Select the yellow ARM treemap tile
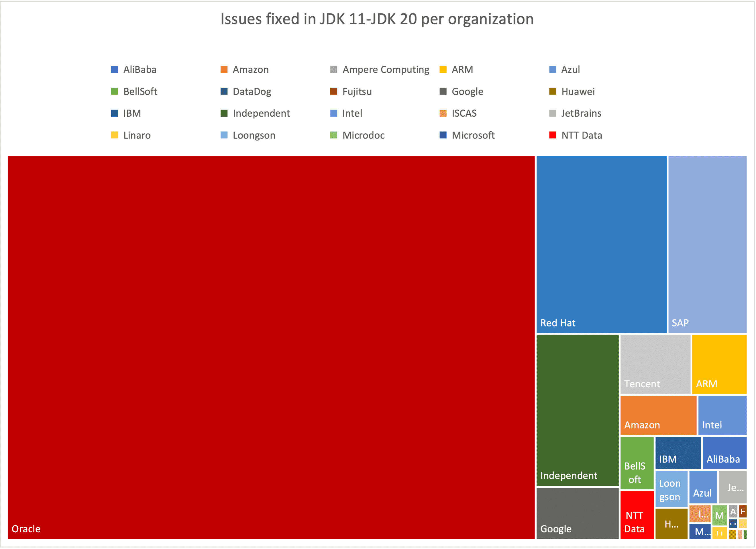This screenshot has height=549, width=756. (719, 364)
